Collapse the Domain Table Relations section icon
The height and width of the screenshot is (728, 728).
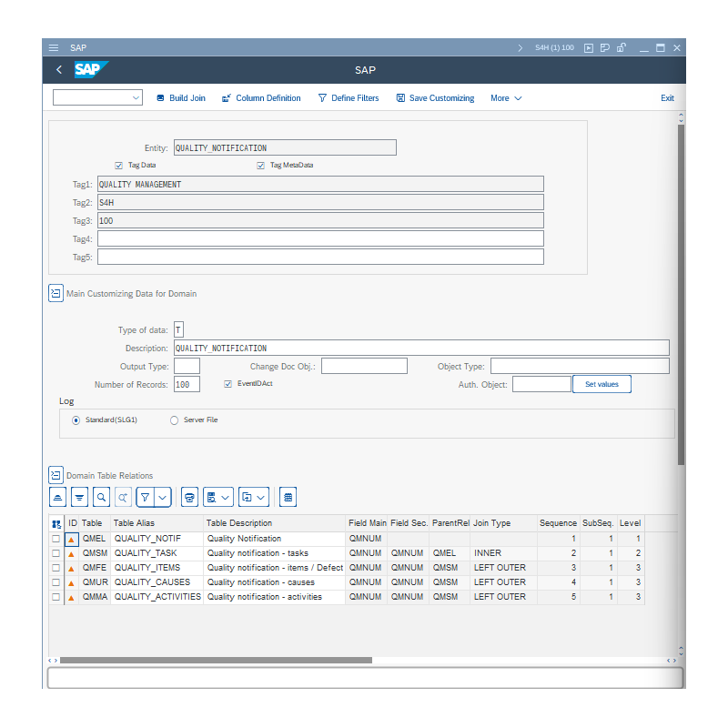tap(56, 475)
